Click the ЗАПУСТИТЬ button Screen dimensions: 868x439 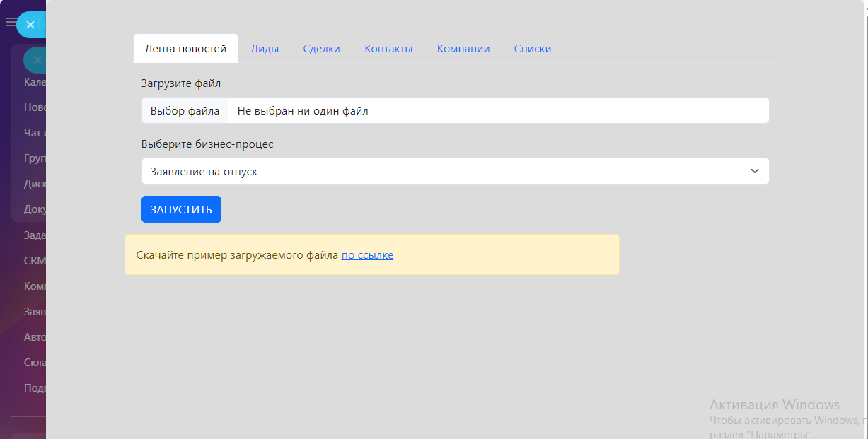[x=181, y=209]
